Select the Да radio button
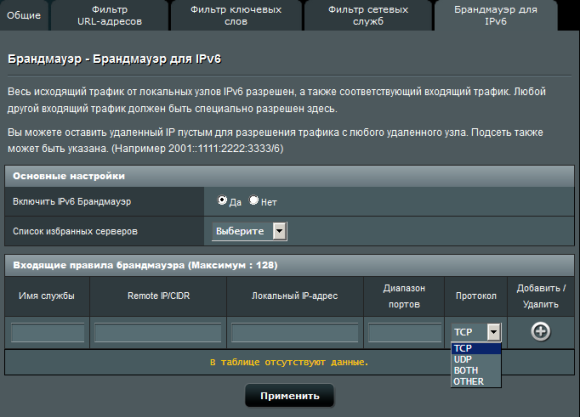The image size is (580, 417). [x=222, y=200]
